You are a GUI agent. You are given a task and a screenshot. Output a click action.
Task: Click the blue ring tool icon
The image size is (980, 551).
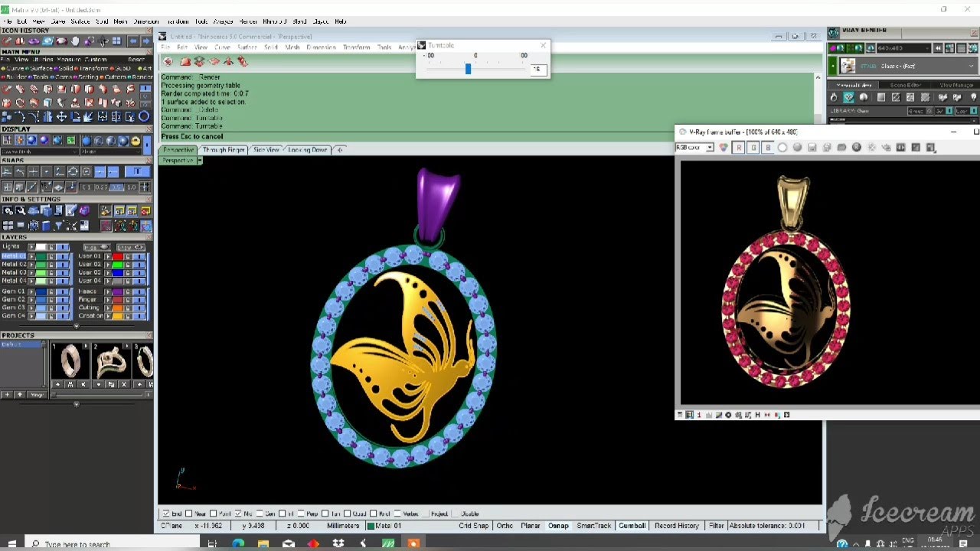coord(144,116)
